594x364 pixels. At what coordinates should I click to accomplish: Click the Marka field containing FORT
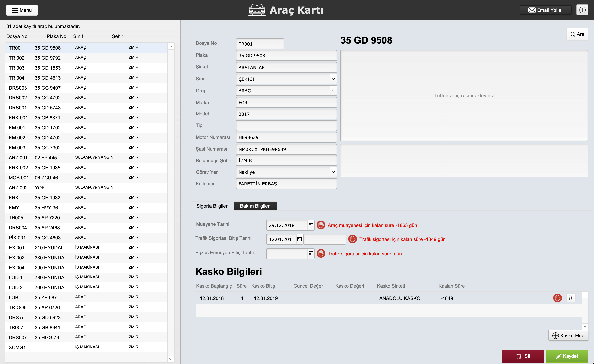click(286, 103)
